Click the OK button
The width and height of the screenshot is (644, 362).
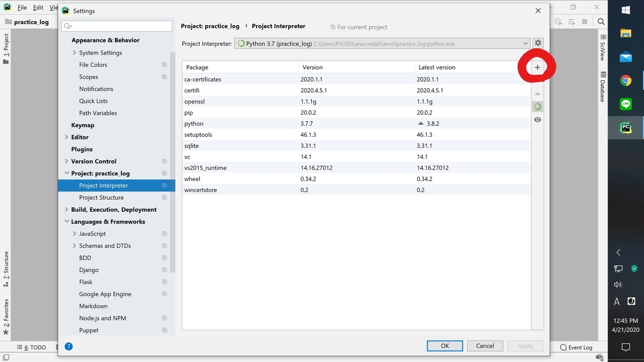445,346
